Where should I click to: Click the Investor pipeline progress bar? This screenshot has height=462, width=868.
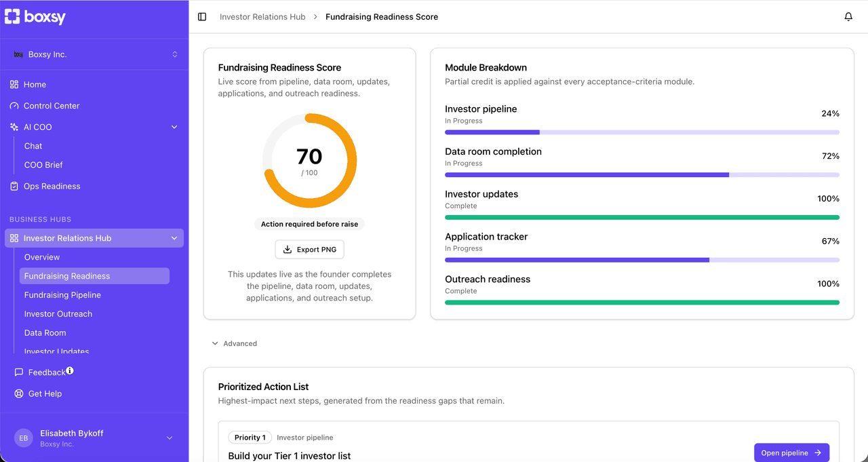pyautogui.click(x=642, y=132)
